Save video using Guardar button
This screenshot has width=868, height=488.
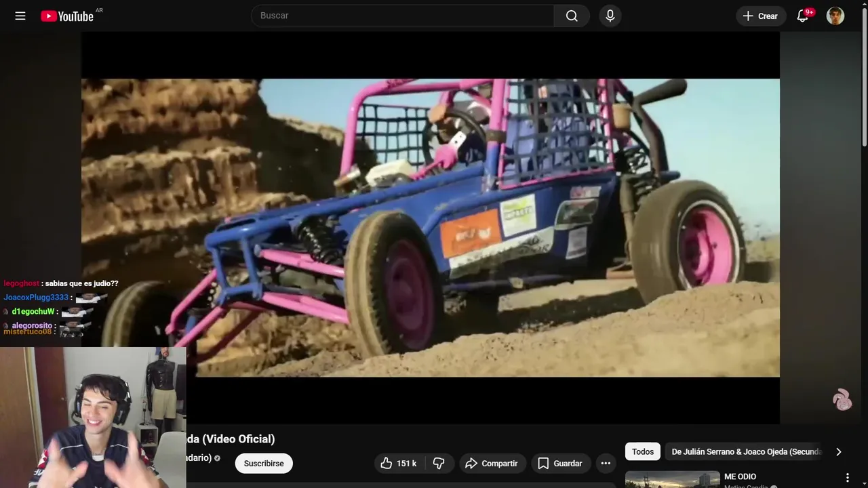pos(560,464)
